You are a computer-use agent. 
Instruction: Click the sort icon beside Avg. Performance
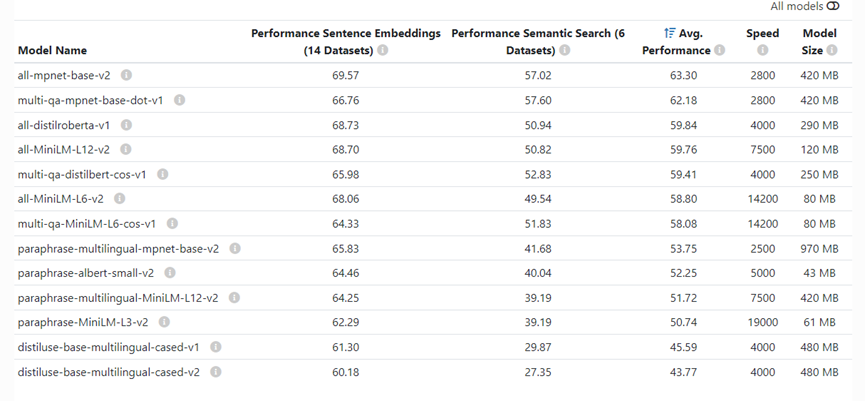(x=669, y=33)
